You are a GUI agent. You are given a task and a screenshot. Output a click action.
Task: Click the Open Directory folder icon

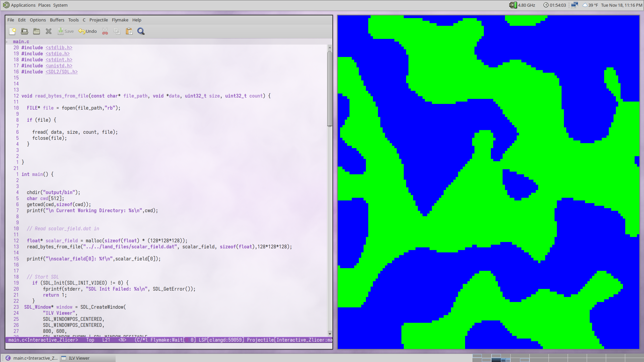tap(37, 31)
